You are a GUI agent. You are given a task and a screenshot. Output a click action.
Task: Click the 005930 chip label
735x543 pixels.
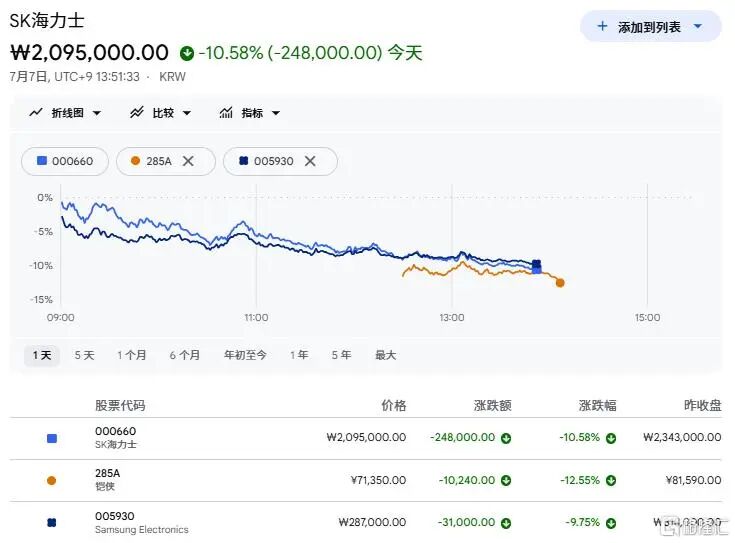coord(273,161)
